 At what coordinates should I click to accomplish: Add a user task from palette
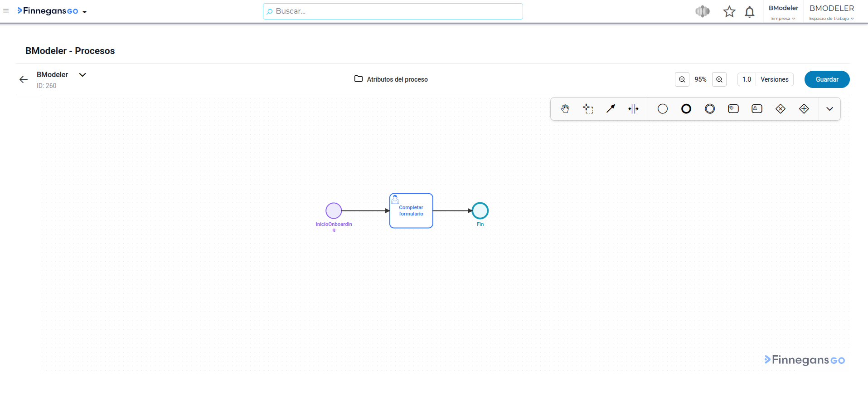pos(757,109)
